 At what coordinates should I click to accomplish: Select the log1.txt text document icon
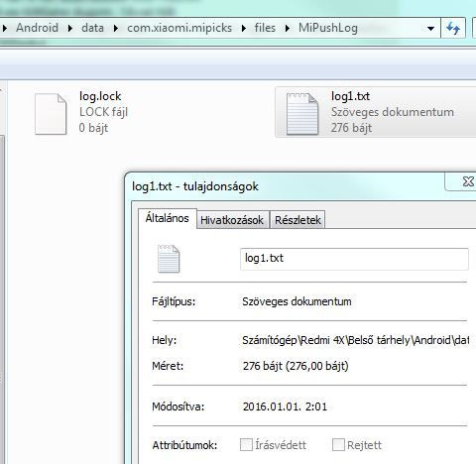coord(302,114)
